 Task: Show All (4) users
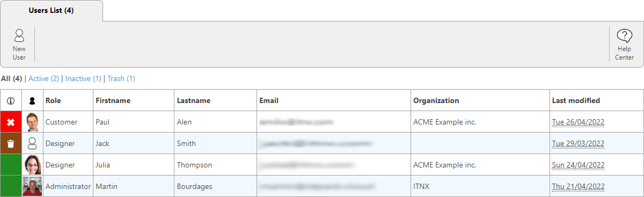[x=11, y=78]
